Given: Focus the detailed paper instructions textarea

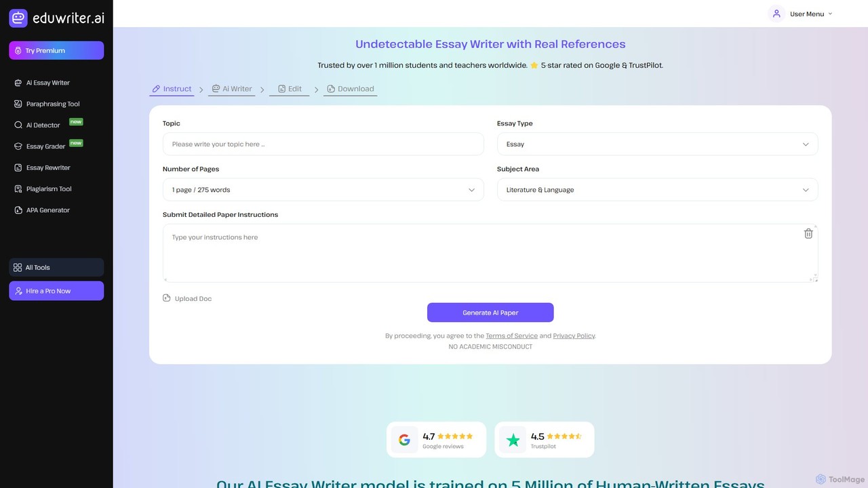Looking at the screenshot, I should [x=490, y=253].
